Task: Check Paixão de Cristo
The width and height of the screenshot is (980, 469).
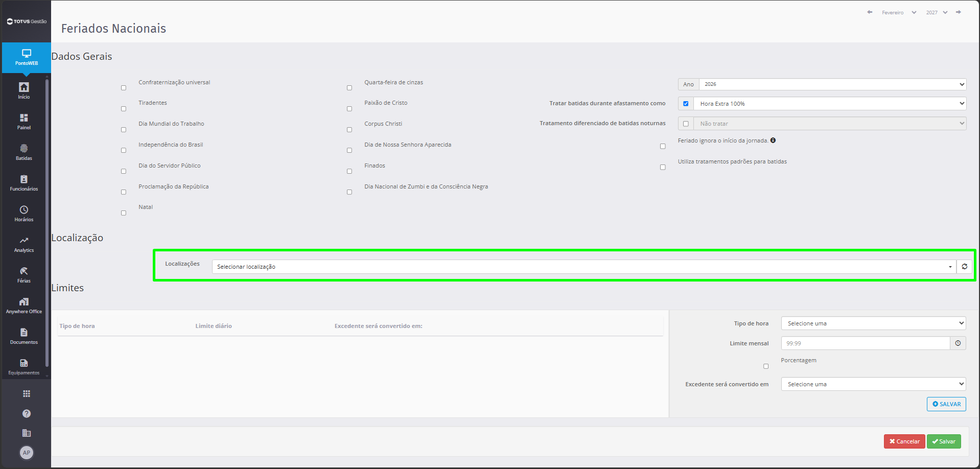Action: coord(349,109)
